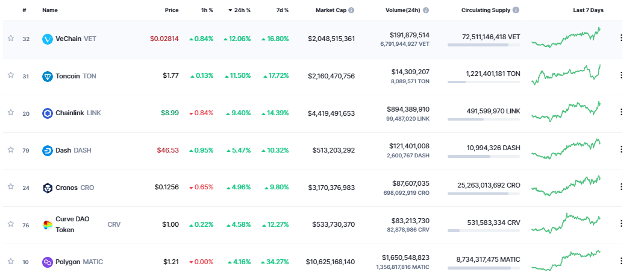Sort by the Circulating Supply column header
The image size is (644, 278).
pos(486,10)
